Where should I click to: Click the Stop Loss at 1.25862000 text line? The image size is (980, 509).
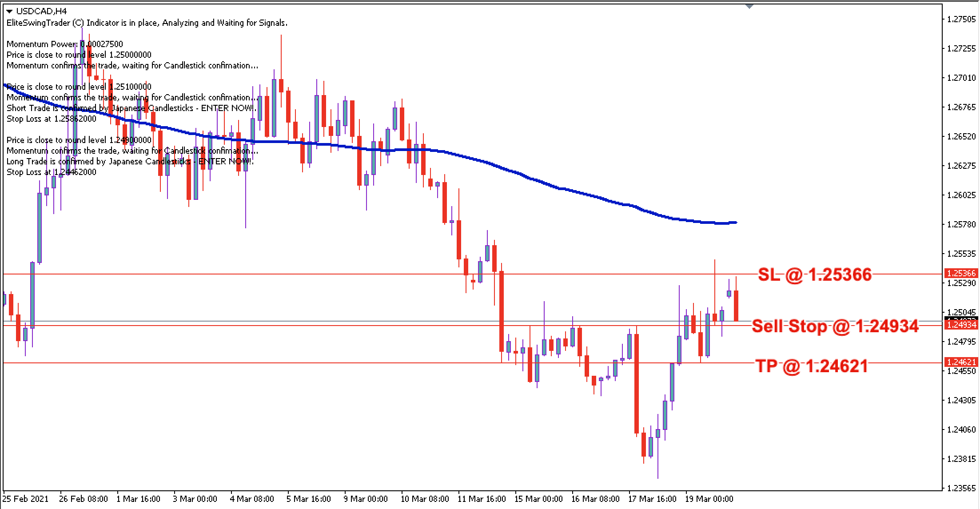(52, 119)
